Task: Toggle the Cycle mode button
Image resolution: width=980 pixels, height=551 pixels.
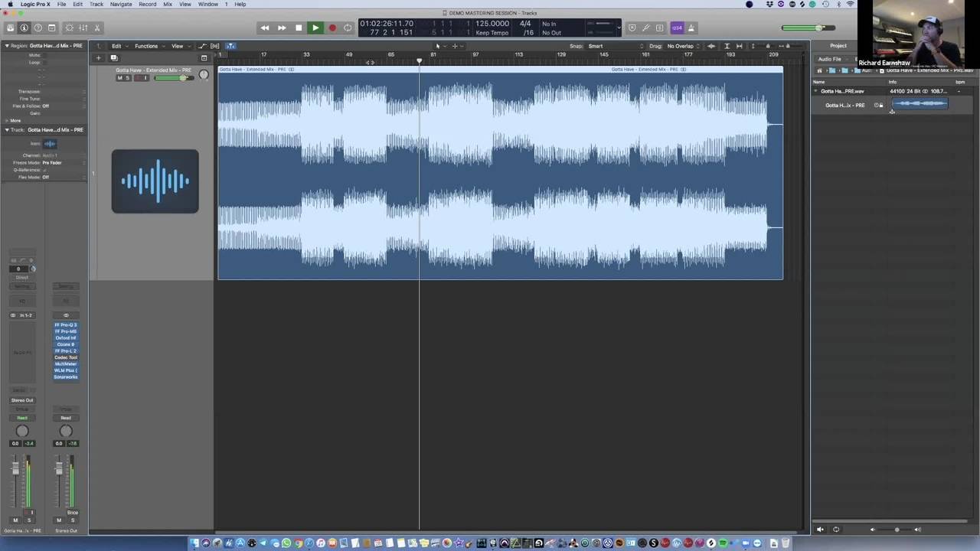Action: click(x=348, y=28)
